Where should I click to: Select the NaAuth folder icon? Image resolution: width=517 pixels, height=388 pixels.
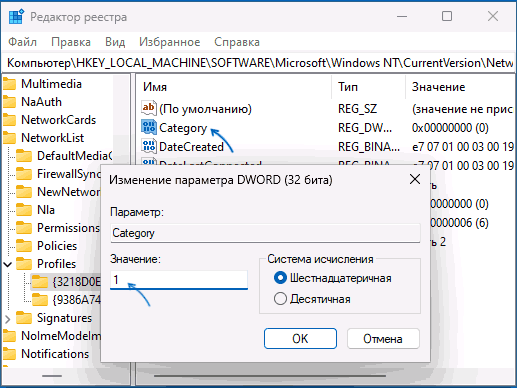click(x=10, y=102)
